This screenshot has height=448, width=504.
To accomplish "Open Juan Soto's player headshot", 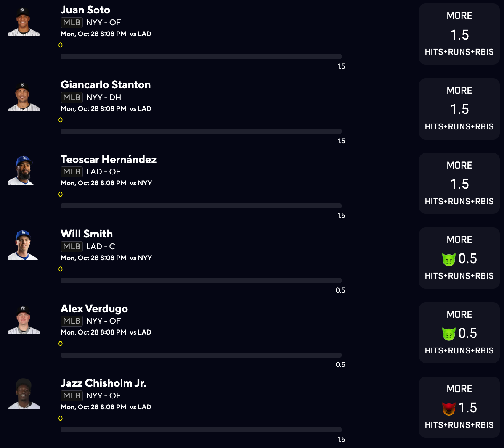I will 24,22.
